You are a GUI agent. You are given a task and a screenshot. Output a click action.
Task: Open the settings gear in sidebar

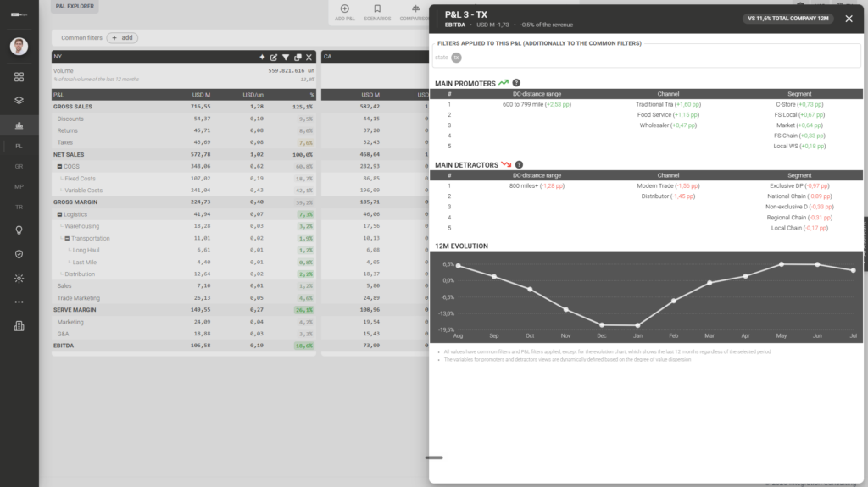pyautogui.click(x=19, y=279)
